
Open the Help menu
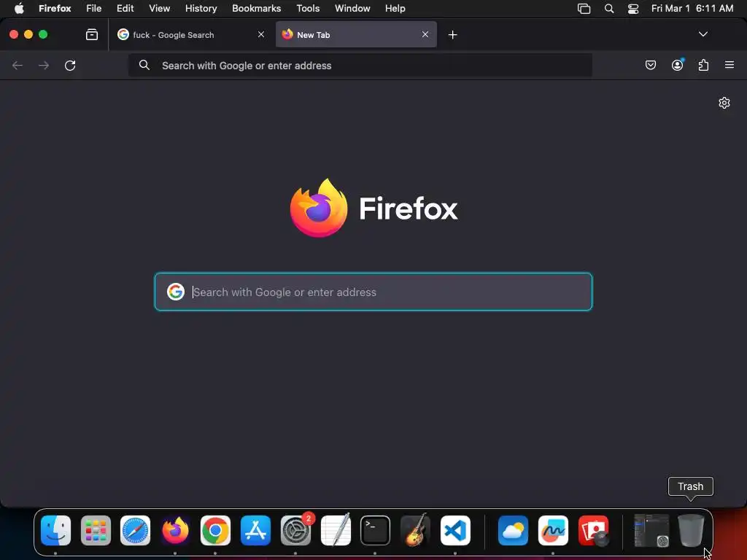coord(395,8)
